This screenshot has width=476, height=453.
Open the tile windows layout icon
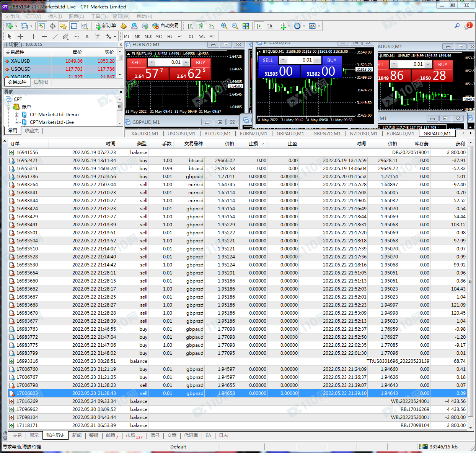coord(246,26)
